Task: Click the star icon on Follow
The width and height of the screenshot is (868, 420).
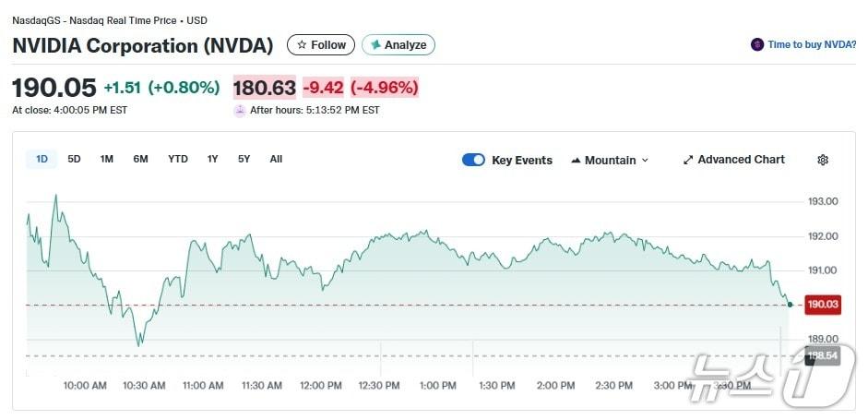Action: point(302,44)
